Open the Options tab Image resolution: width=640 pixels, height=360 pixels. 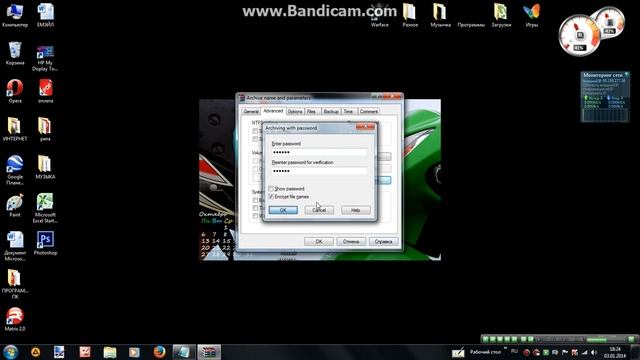pos(295,111)
